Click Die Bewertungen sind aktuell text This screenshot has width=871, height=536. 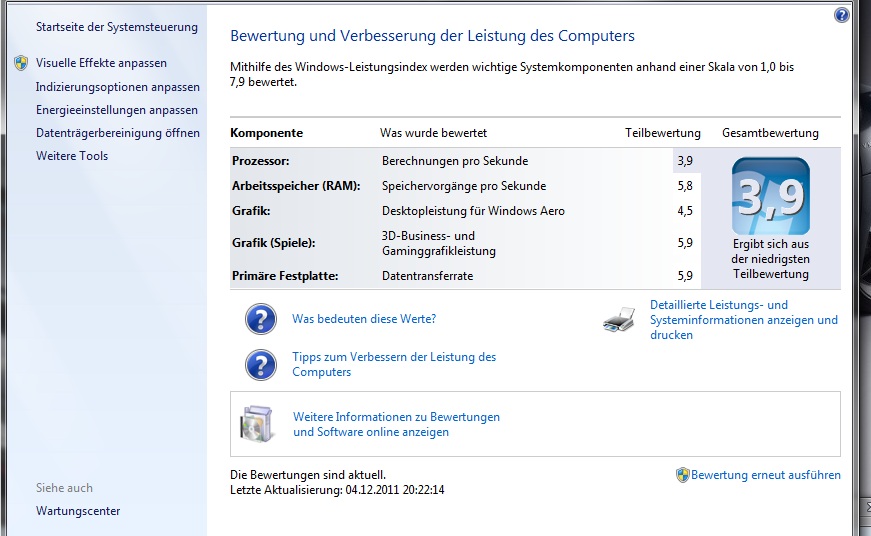tap(308, 475)
